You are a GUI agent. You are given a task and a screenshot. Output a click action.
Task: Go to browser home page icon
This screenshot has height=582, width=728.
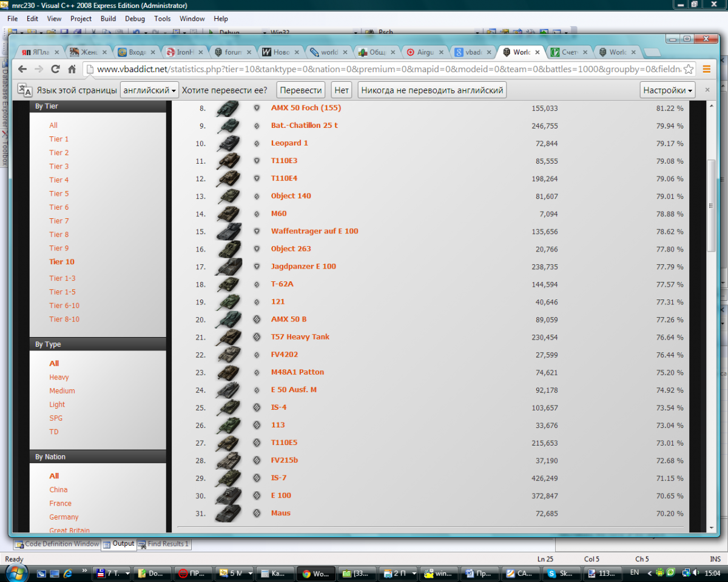[x=72, y=69]
